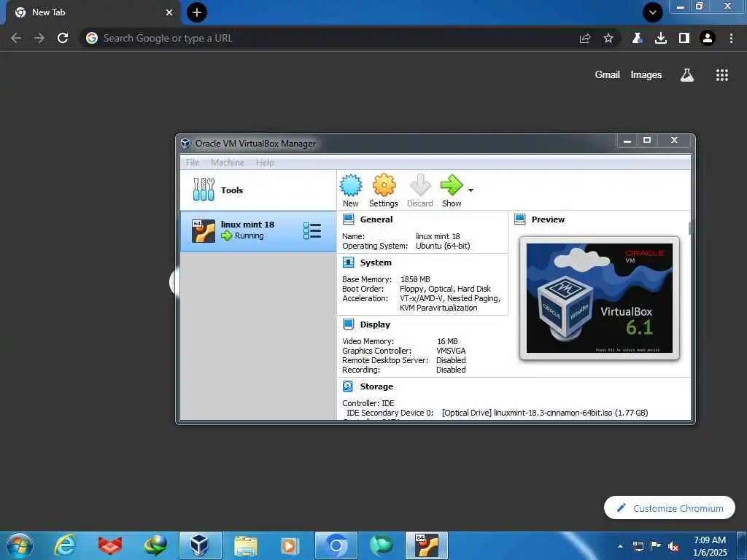Screen dimensions: 747x560
Task: Click the Customize Chromium button
Action: [x=670, y=508]
